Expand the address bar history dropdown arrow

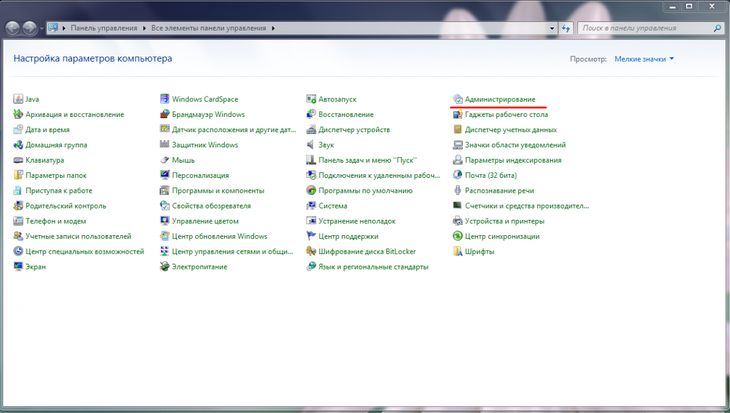pos(552,28)
